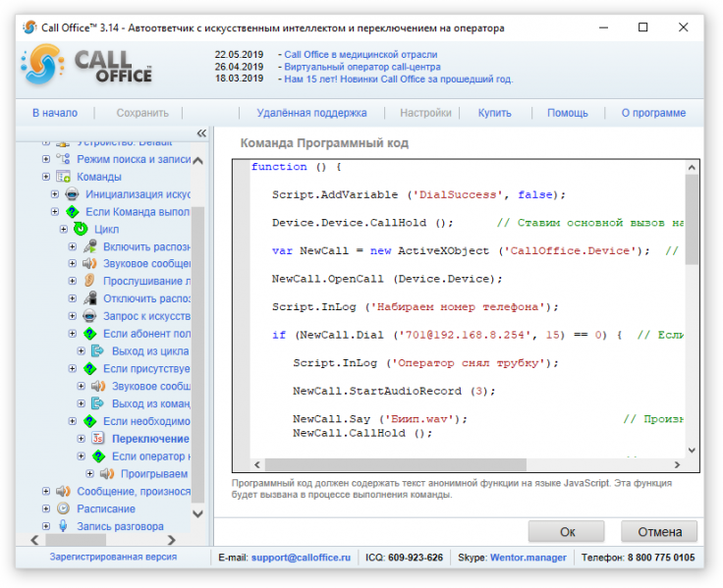Select the Расписание tree item
Screen dimensions: 723x588
[x=106, y=508]
